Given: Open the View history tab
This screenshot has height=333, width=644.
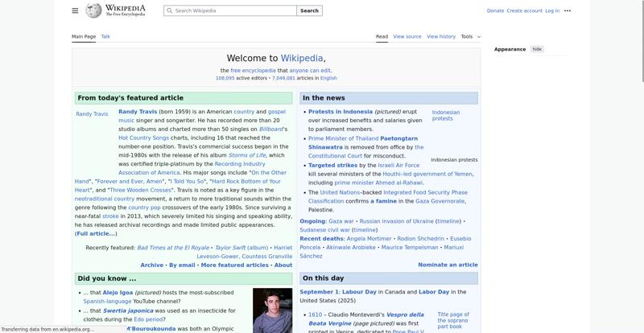Looking at the screenshot, I should point(441,36).
